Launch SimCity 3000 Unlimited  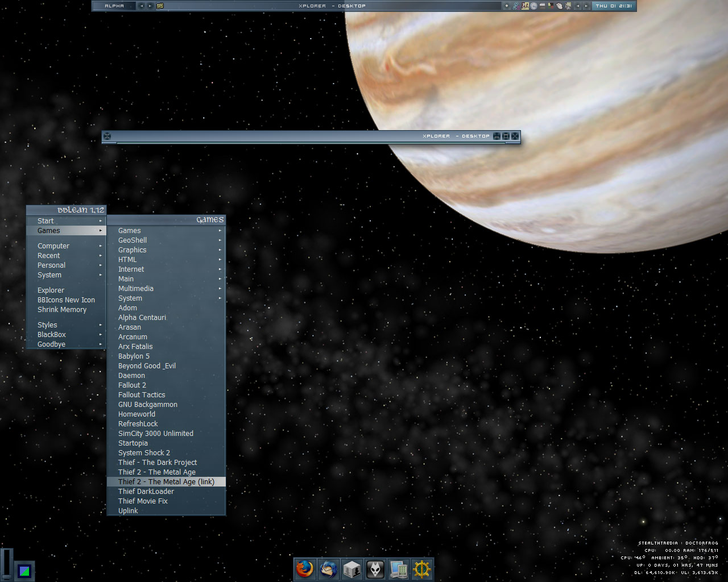pos(167,434)
